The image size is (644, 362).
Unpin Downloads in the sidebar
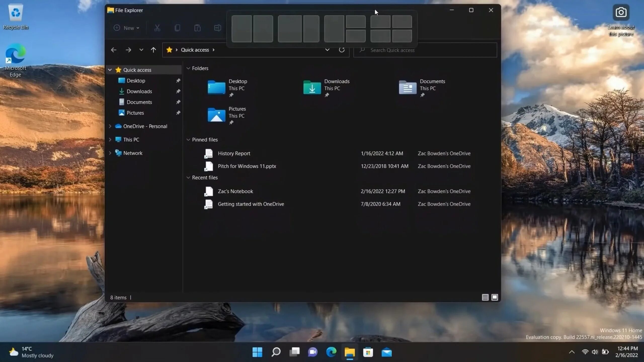178,91
